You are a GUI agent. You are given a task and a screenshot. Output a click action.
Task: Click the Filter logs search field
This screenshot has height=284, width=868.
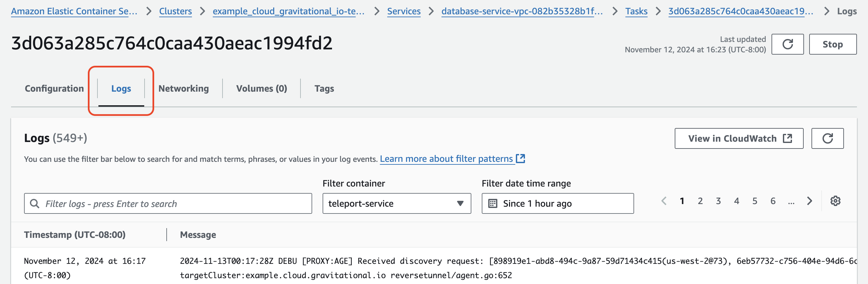175,203
